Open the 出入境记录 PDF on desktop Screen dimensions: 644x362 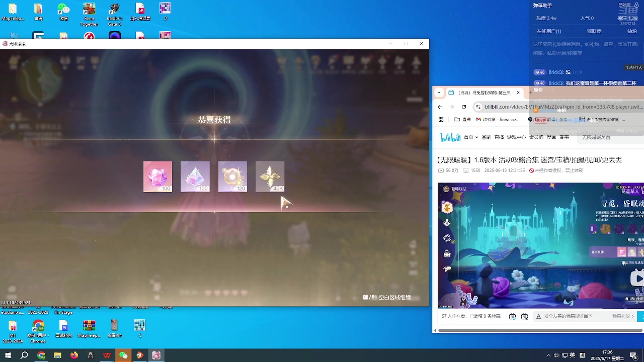[140, 12]
